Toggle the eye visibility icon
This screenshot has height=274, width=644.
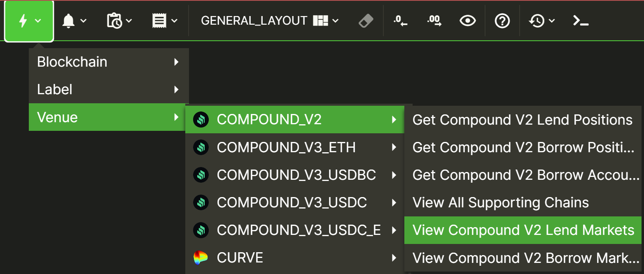[468, 21]
